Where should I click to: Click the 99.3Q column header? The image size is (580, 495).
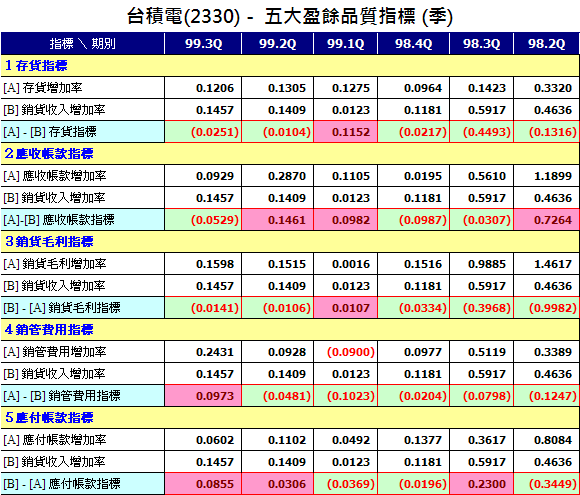point(203,44)
